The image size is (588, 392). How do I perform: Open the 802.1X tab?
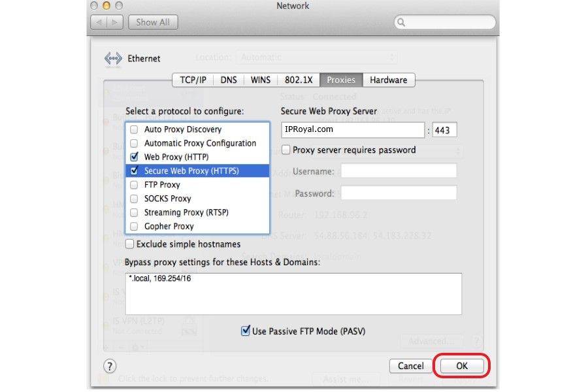click(299, 80)
